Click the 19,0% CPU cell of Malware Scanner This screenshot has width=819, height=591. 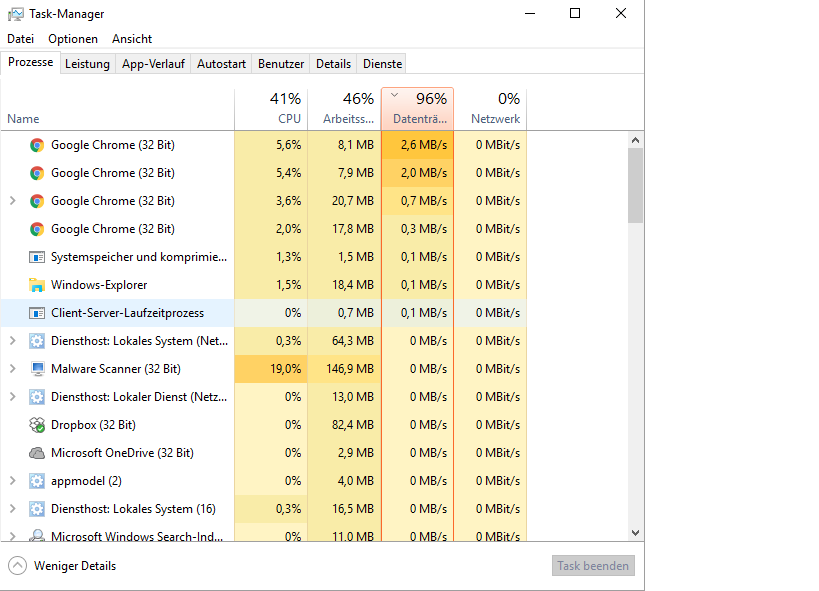pyautogui.click(x=271, y=369)
